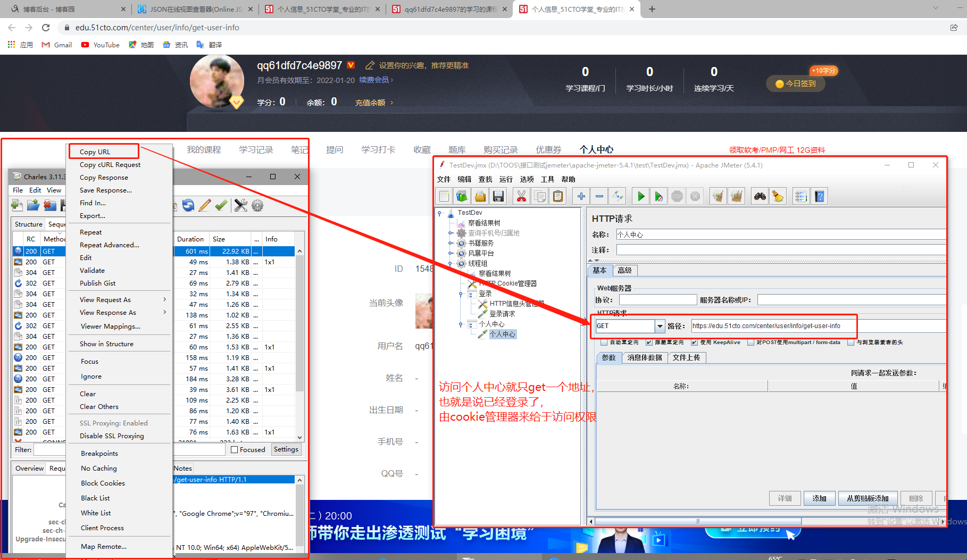967x560 pixels.
Task: Expand the 查询手机号归属地 tree node
Action: coord(451,233)
